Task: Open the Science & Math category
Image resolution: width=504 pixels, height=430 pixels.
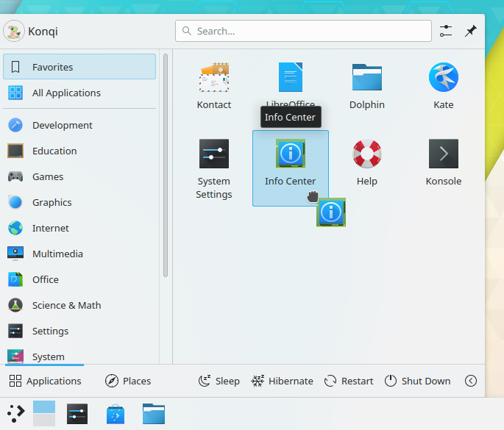Action: [x=79, y=305]
